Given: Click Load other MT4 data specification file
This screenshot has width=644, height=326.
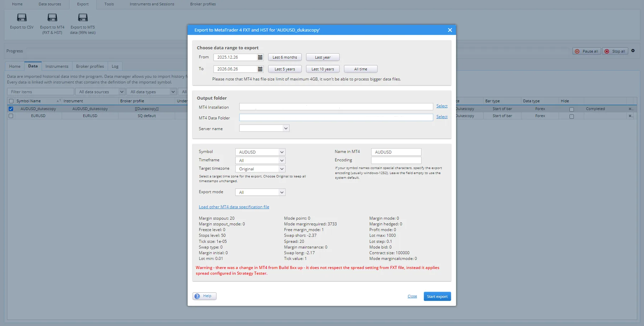Looking at the screenshot, I should (x=234, y=207).
